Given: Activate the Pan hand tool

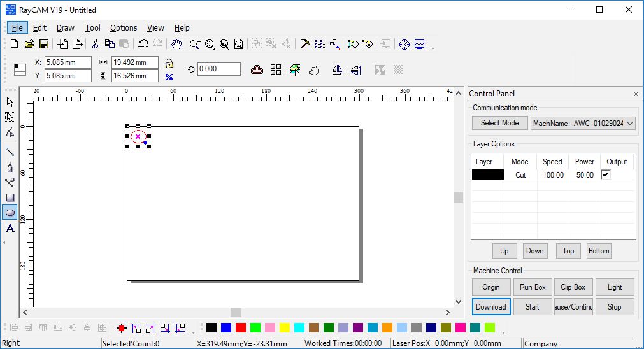Looking at the screenshot, I should tap(176, 44).
